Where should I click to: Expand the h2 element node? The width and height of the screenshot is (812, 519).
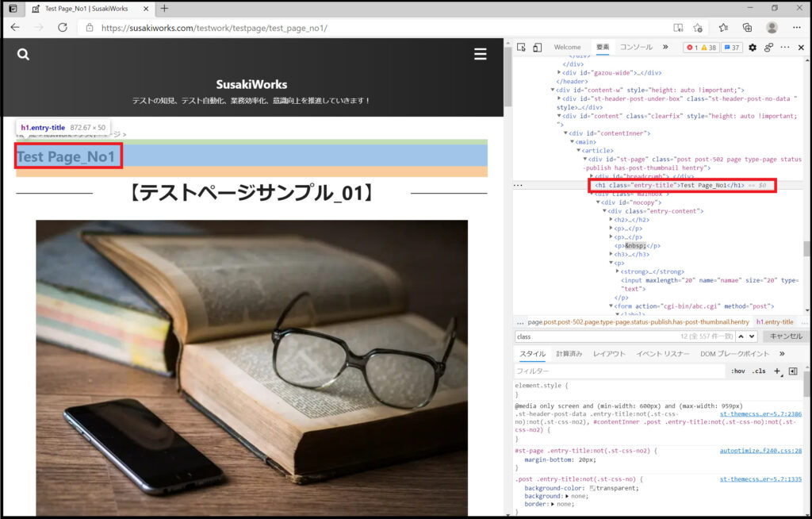(611, 220)
